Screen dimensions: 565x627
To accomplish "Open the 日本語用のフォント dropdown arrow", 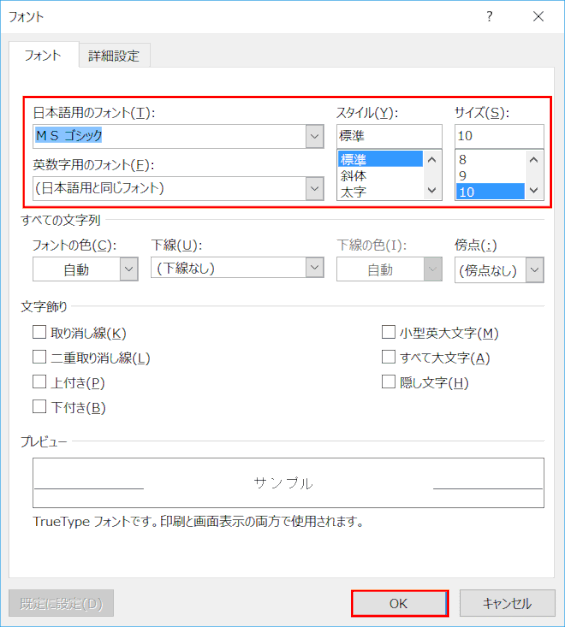I will pyautogui.click(x=315, y=136).
